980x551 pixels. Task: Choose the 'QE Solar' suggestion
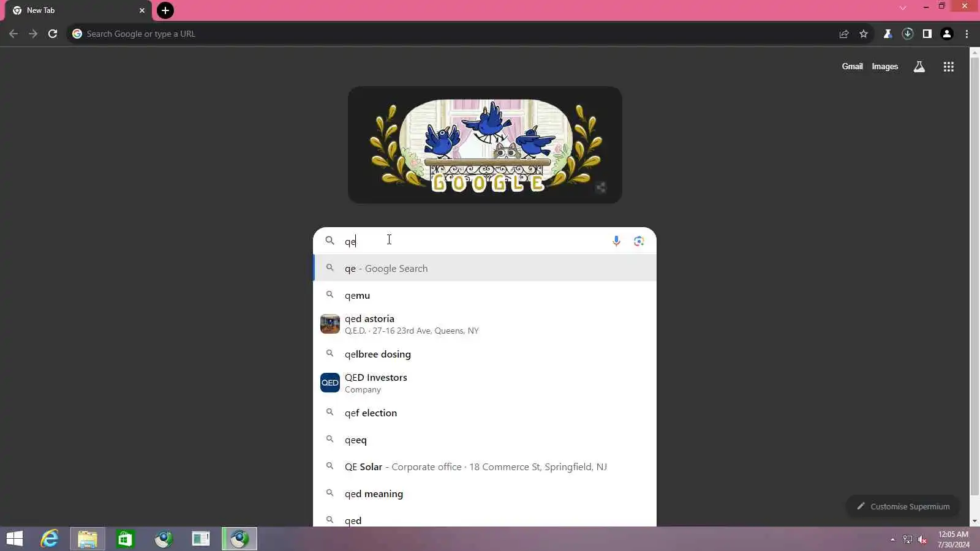[485, 467]
